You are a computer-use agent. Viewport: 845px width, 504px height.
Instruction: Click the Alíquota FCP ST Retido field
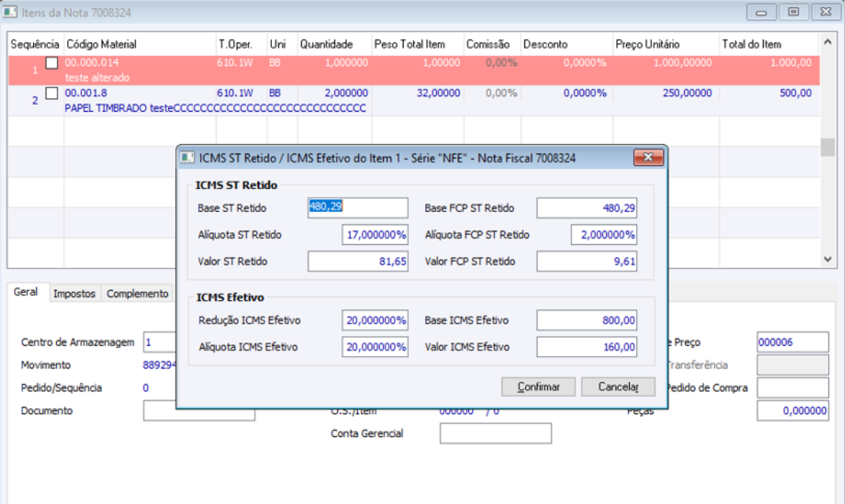click(604, 235)
